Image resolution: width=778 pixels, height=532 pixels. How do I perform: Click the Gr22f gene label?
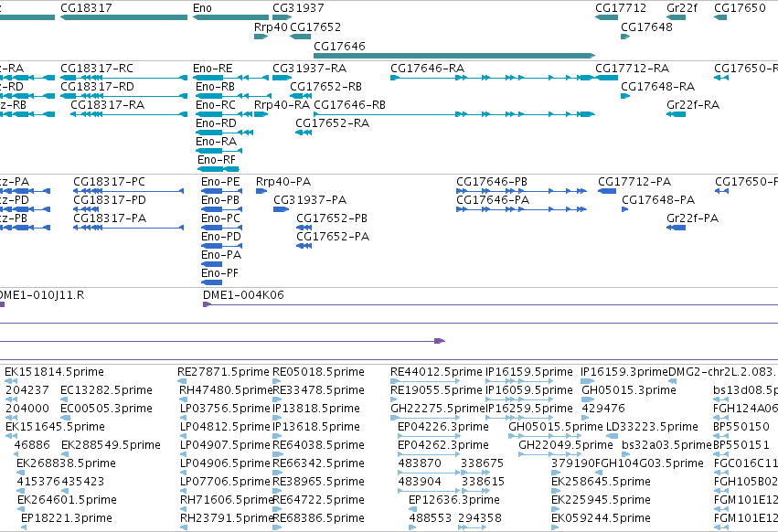point(682,8)
